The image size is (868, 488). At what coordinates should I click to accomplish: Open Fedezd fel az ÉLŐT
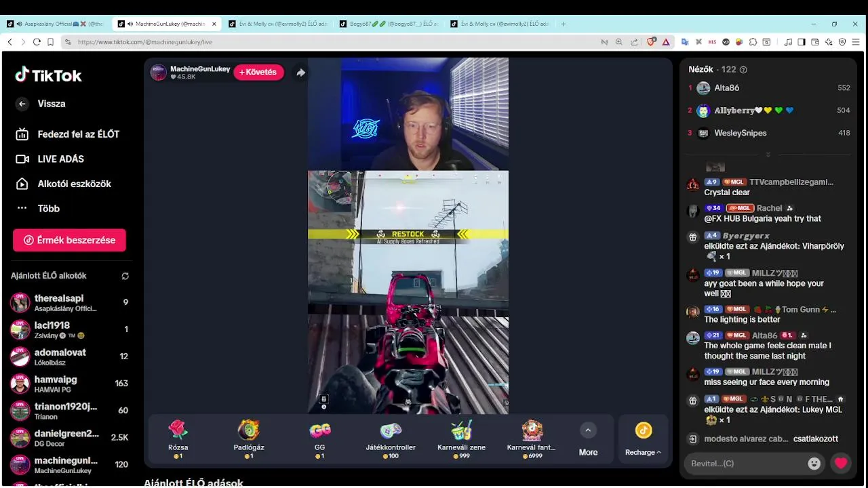tap(67, 134)
